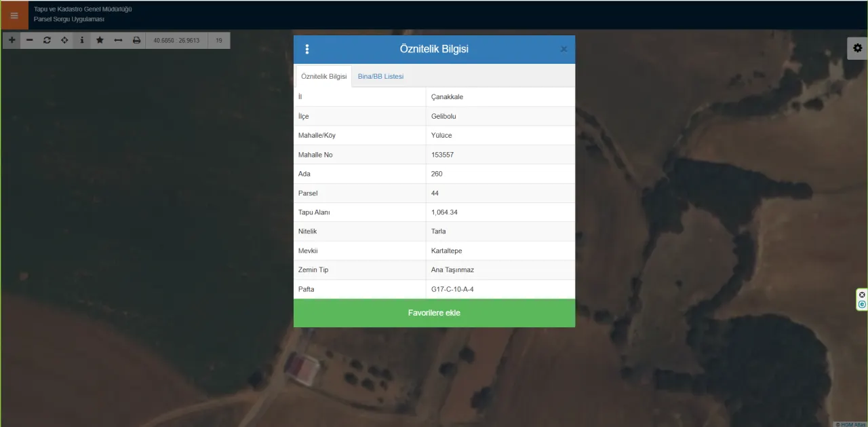Click the zoom level value 19
Image resolution: width=868 pixels, height=427 pixels.
219,41
